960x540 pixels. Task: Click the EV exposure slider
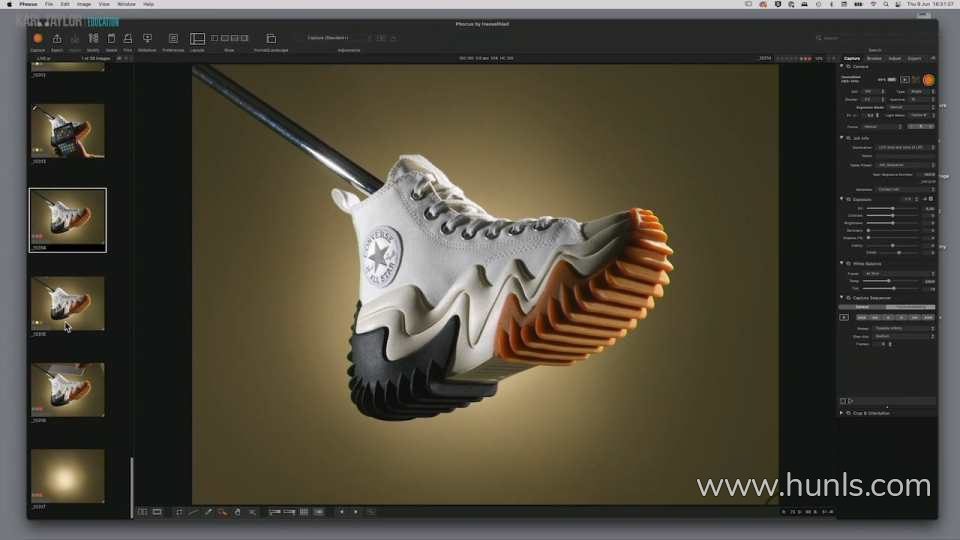(893, 209)
